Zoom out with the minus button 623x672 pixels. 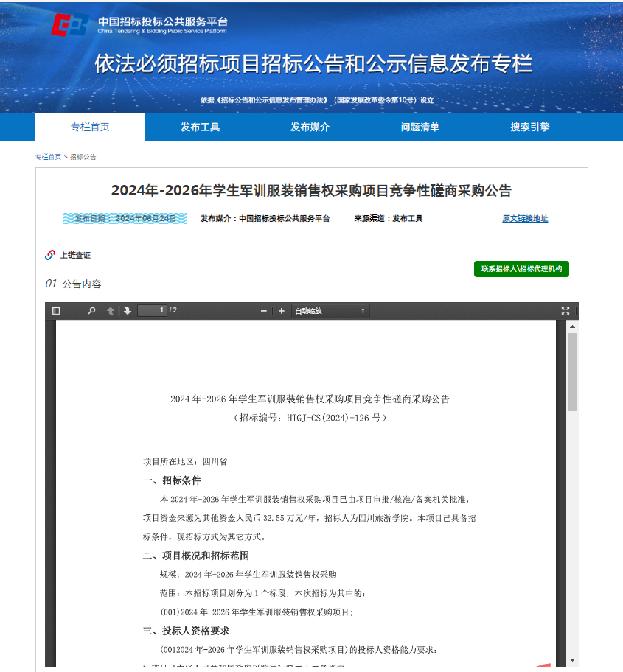pos(264,311)
